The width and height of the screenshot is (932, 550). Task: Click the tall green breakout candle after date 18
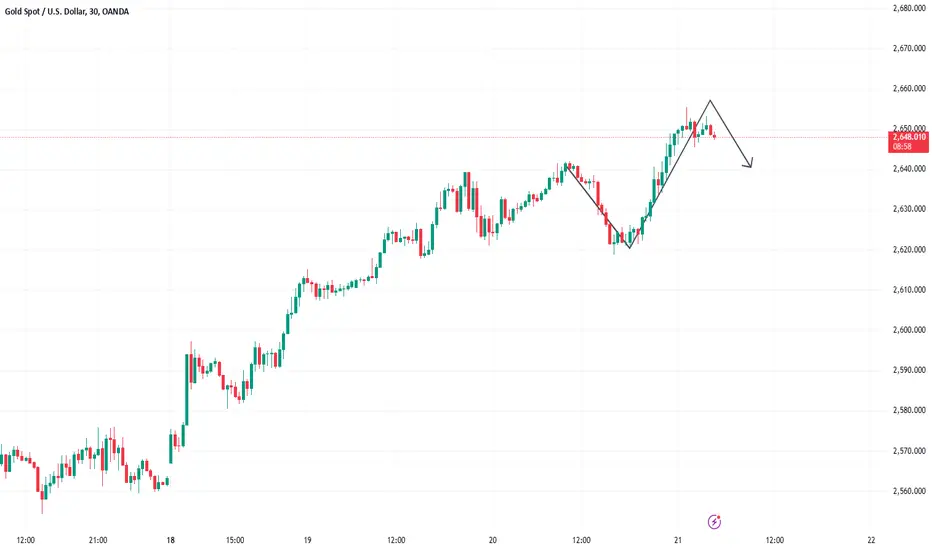187,389
